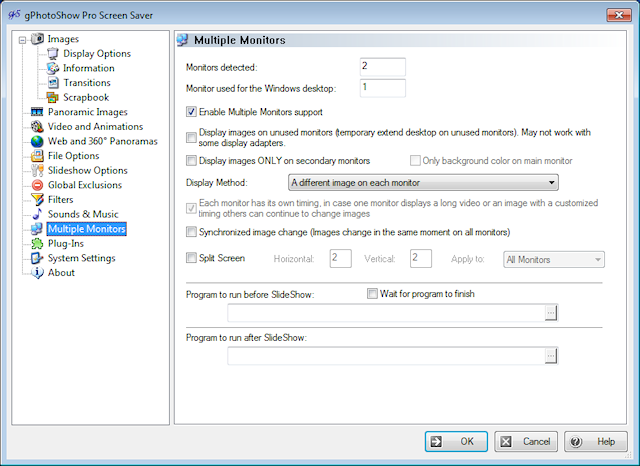Screen dimensions: 640x466
Task: Click the Sounds & Music note icon
Action: [37, 214]
